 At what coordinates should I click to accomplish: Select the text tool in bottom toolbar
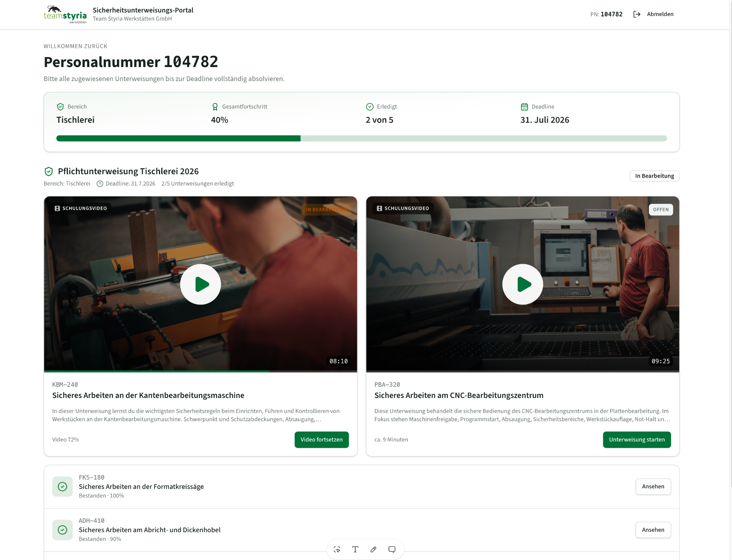[355, 549]
